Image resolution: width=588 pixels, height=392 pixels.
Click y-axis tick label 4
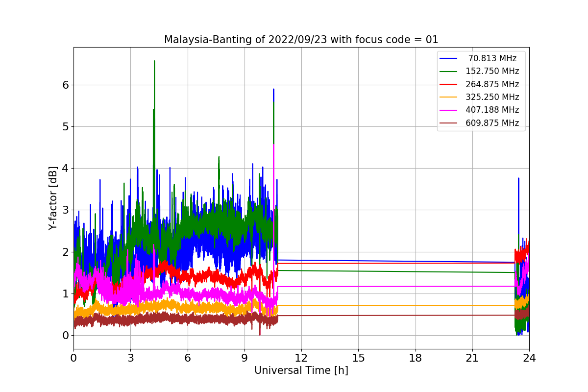pos(66,168)
